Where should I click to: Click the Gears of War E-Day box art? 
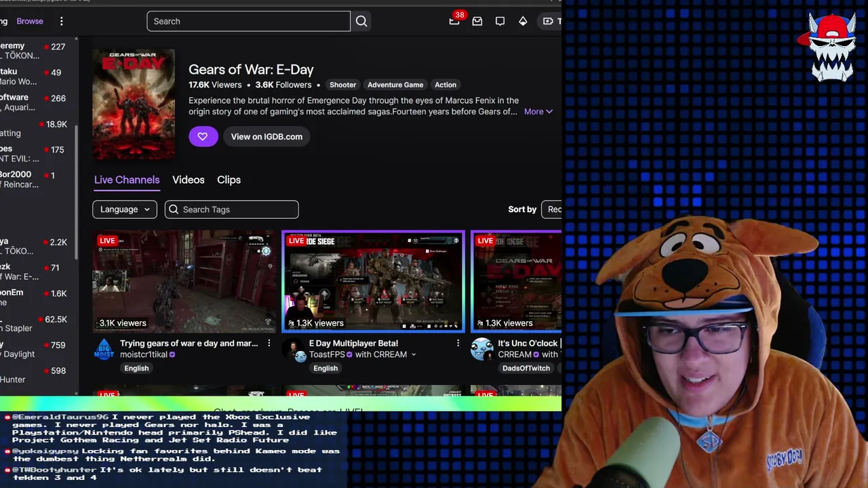(x=134, y=104)
